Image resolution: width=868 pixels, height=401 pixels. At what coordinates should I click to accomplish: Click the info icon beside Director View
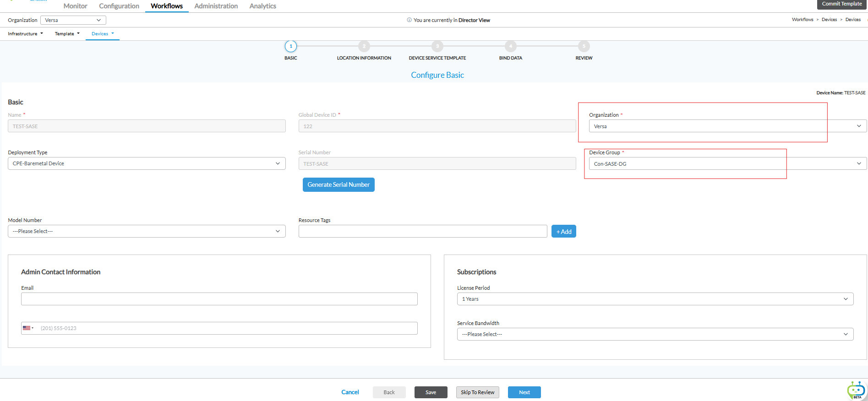point(409,20)
